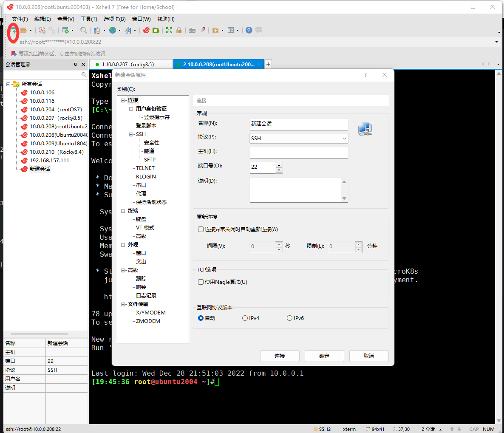
Task: Collapse the SSH node in category tree
Action: (131, 134)
